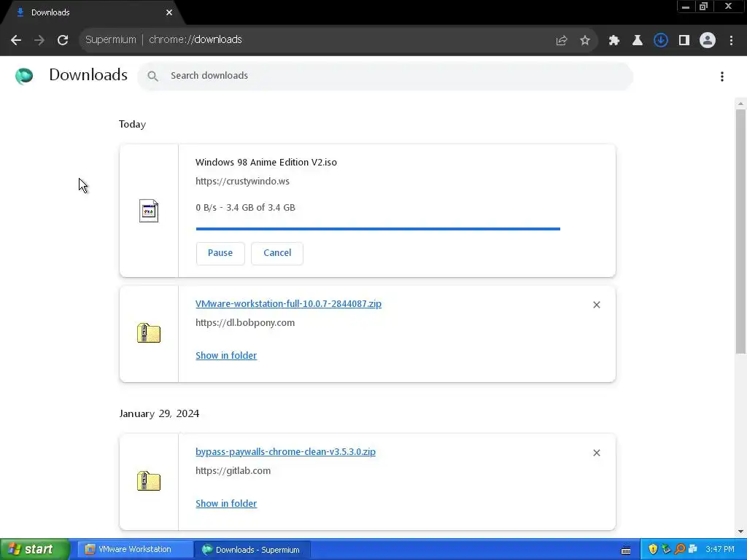Show the bypass-paywalls zip in folder
This screenshot has height=560, width=747.
pyautogui.click(x=226, y=504)
